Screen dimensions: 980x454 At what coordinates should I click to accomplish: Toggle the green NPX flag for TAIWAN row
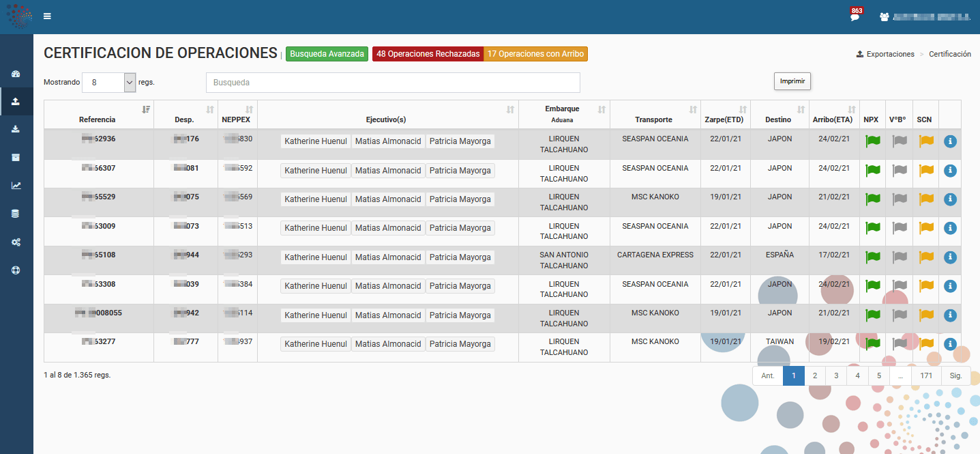tap(872, 344)
